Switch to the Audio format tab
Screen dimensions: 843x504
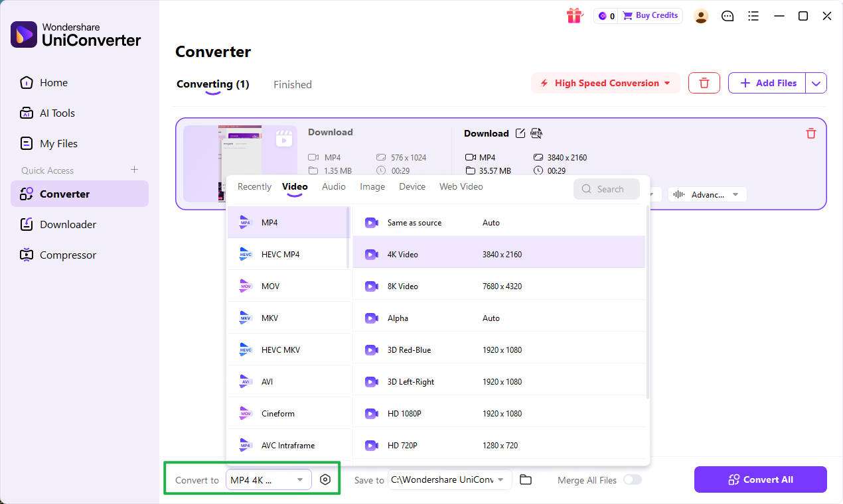(334, 186)
